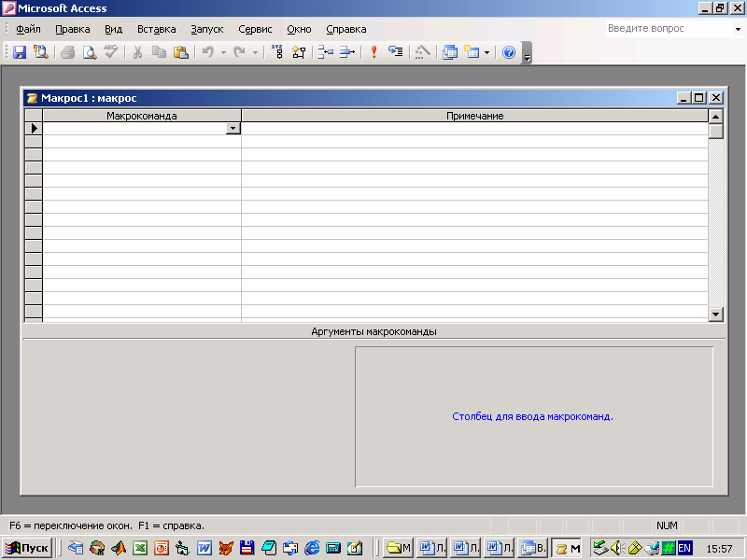Open the Справка menu
This screenshot has width=747, height=560.
click(345, 29)
